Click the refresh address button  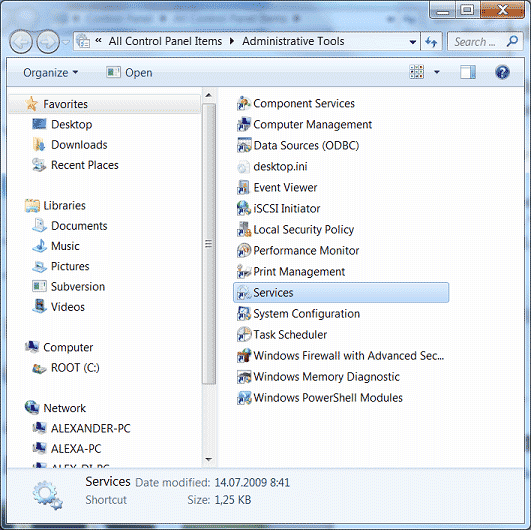431,42
